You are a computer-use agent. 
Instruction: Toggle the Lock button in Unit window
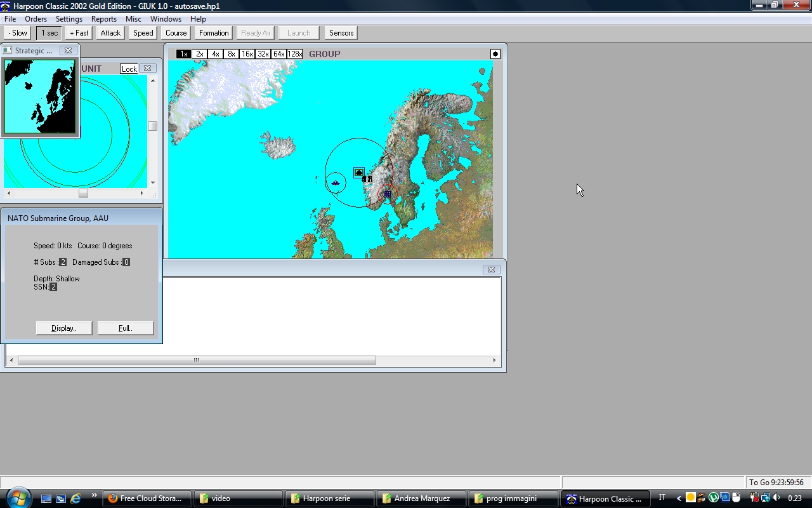129,69
